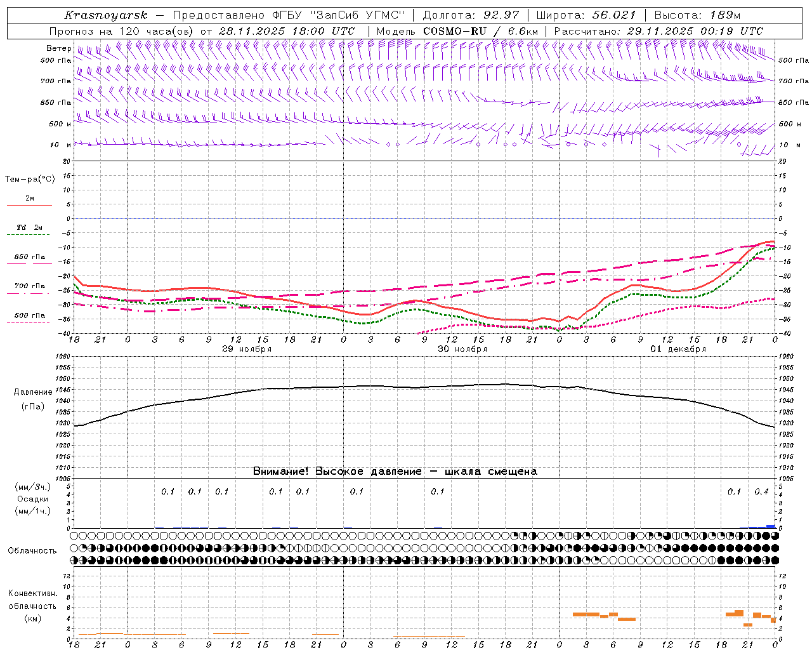Viewport: 812px width, 650px height.
Task: Select the 'Облачность' cloud cover label
Action: tap(32, 551)
